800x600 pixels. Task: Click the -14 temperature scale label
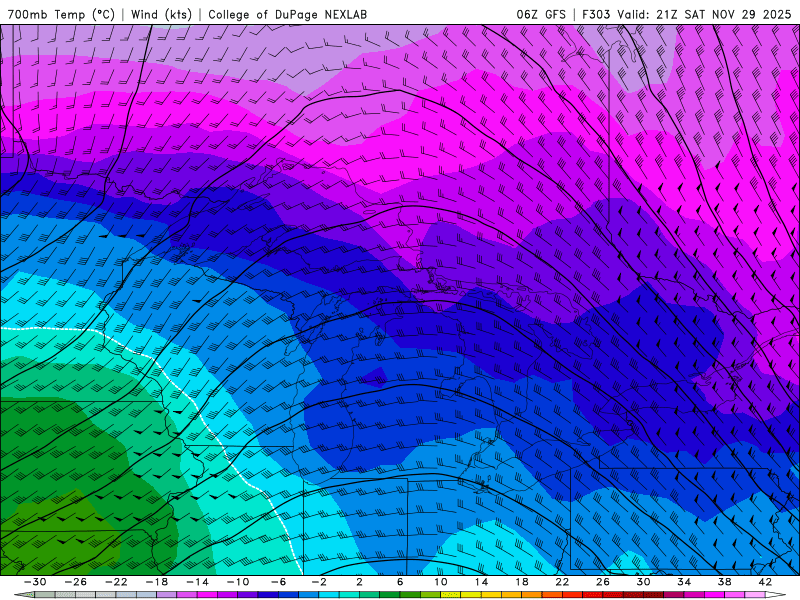[197, 582]
